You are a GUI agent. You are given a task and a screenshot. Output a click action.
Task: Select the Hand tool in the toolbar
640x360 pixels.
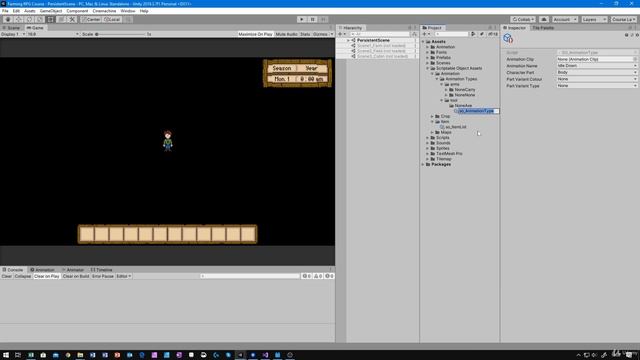(x=8, y=19)
